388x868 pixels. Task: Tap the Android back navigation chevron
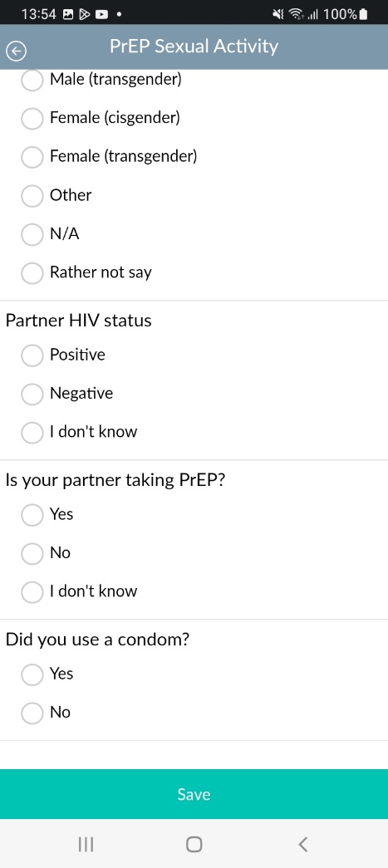click(302, 844)
